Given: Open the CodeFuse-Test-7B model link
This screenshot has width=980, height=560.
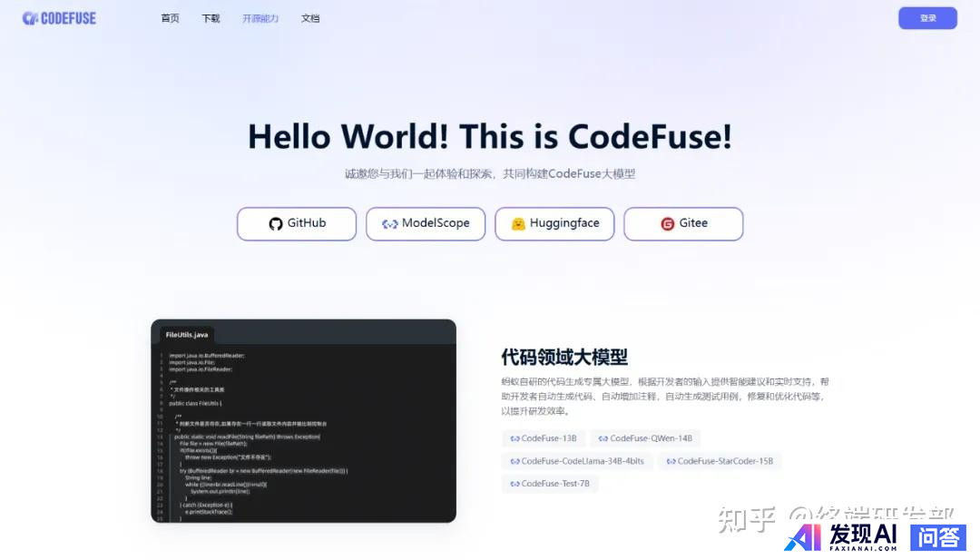Looking at the screenshot, I should pos(549,484).
